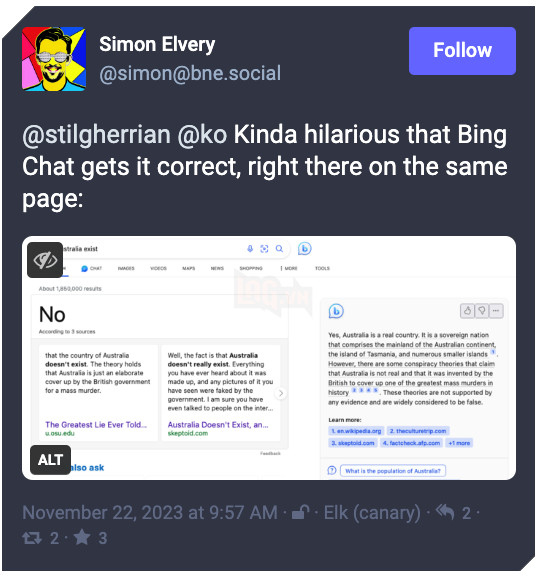This screenshot has width=546, height=586.
Task: Expand the '+1 more' sources chip
Action: [459, 443]
